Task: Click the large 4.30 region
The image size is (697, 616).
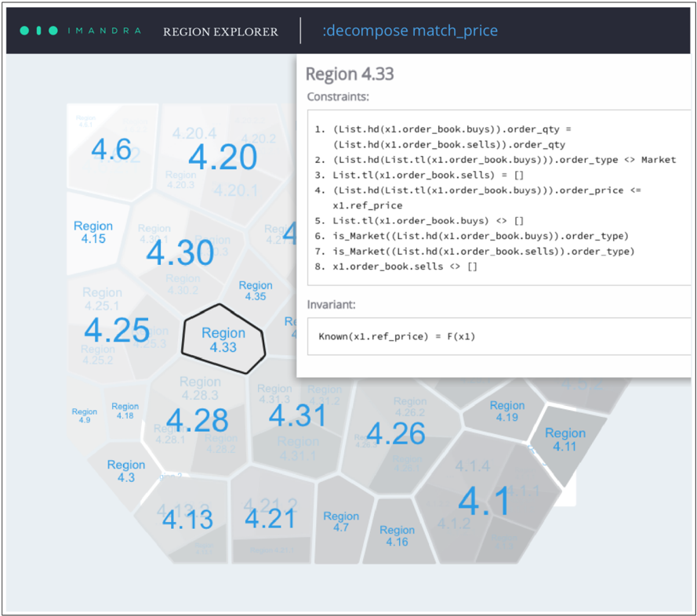Action: (180, 253)
